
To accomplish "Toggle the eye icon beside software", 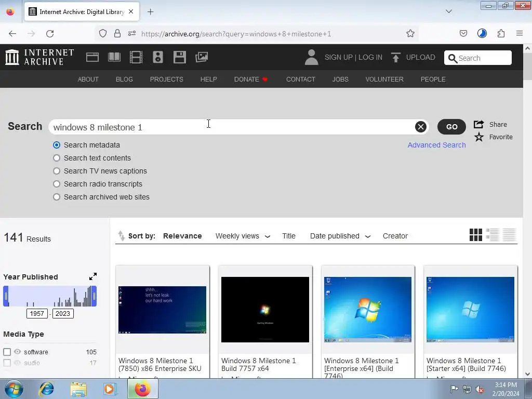I will [x=17, y=352].
